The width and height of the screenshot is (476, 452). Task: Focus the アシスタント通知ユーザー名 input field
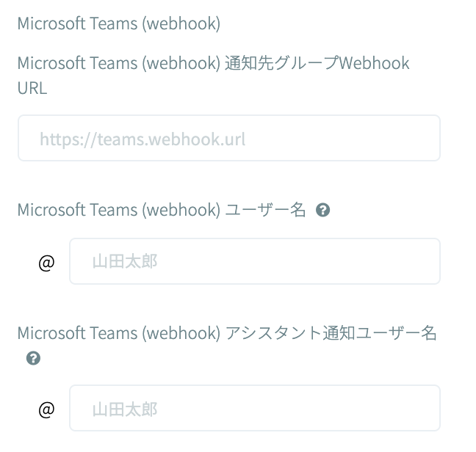(254, 408)
